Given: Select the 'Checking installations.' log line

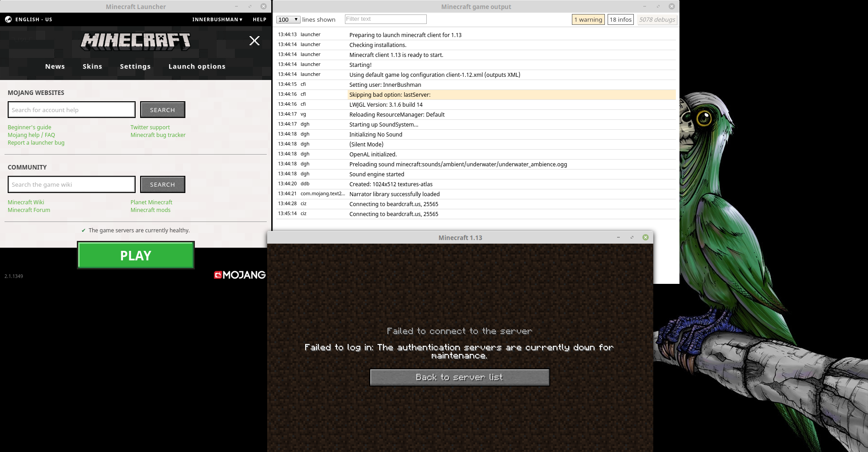Looking at the screenshot, I should 476,45.
